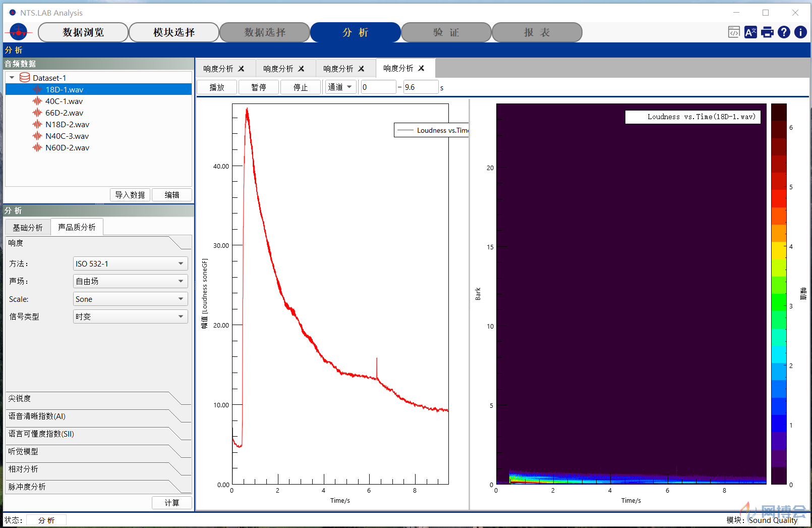Click the language translation icon
Screen dimensions: 812x528
[x=750, y=32]
